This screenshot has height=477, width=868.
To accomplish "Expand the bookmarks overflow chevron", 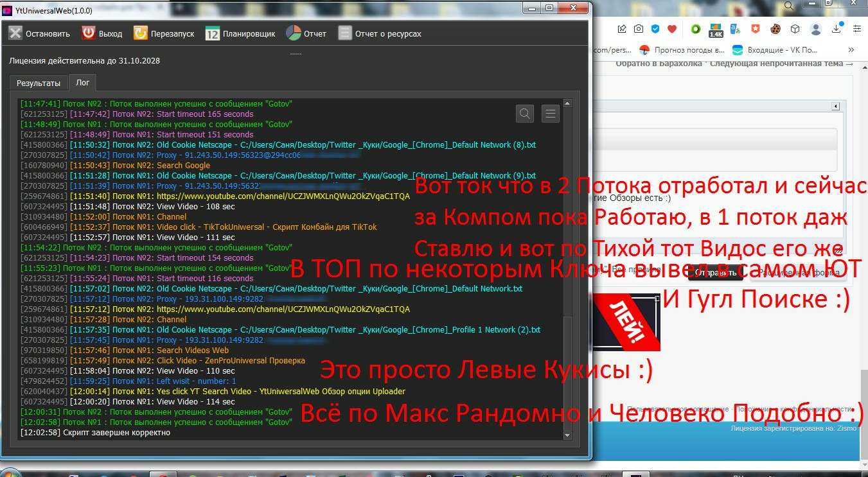I will (852, 49).
